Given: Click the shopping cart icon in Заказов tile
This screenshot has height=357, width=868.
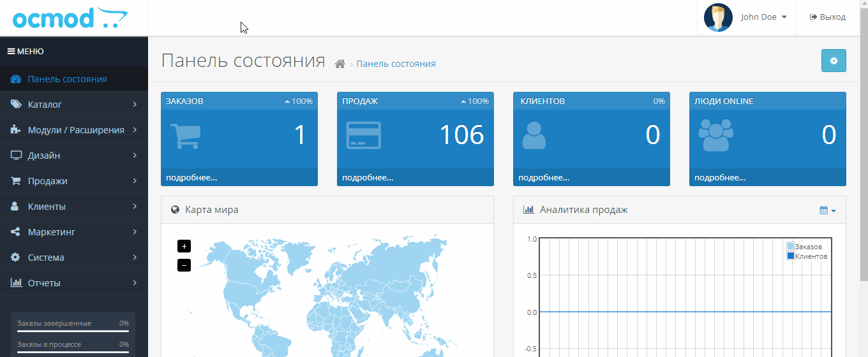Looking at the screenshot, I should pyautogui.click(x=185, y=136).
